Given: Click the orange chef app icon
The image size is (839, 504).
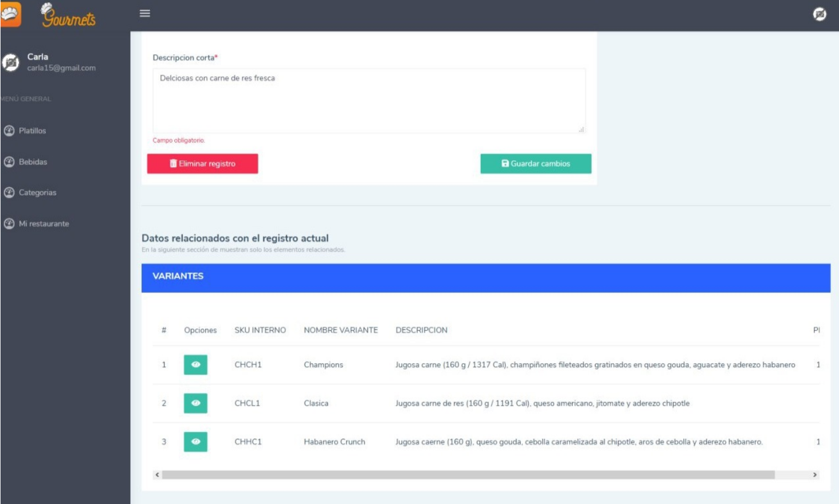Looking at the screenshot, I should 10,14.
